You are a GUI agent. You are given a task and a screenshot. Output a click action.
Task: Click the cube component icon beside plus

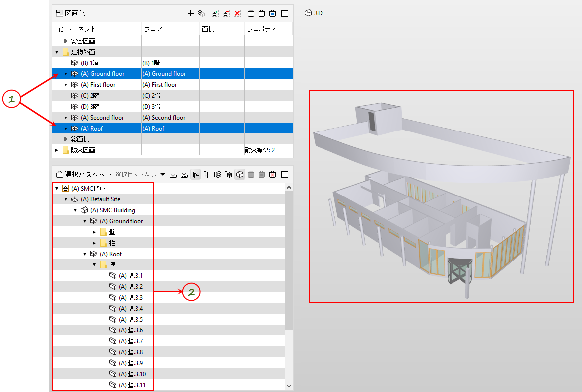point(201,13)
